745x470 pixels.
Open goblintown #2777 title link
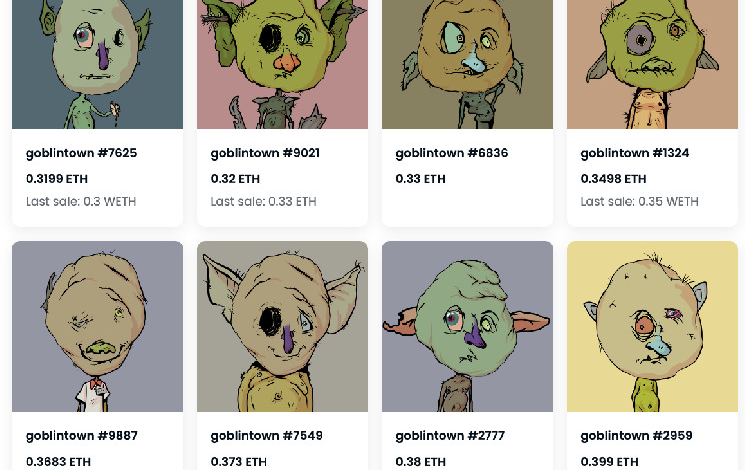coord(450,436)
